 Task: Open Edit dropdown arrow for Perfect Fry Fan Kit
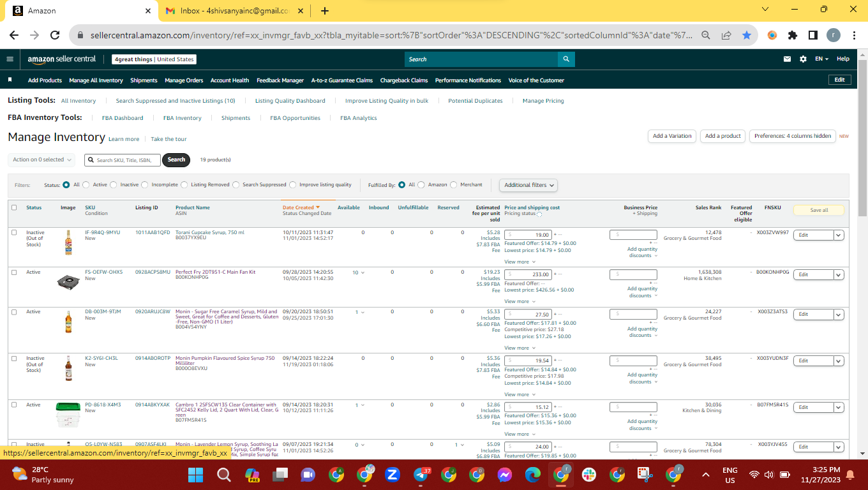[839, 274]
